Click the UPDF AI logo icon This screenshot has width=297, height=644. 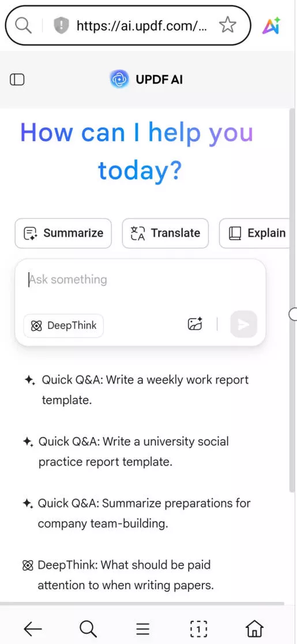click(x=119, y=79)
